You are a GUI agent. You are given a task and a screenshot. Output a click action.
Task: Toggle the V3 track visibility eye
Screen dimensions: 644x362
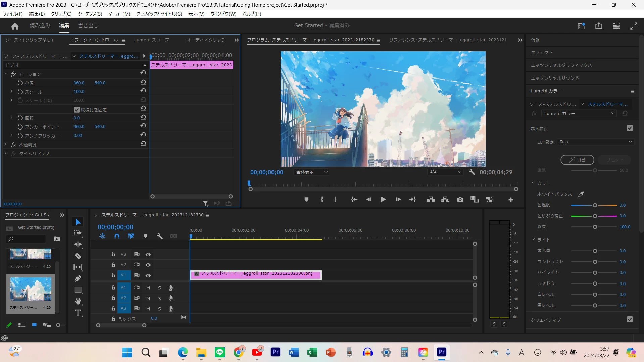[x=148, y=255]
